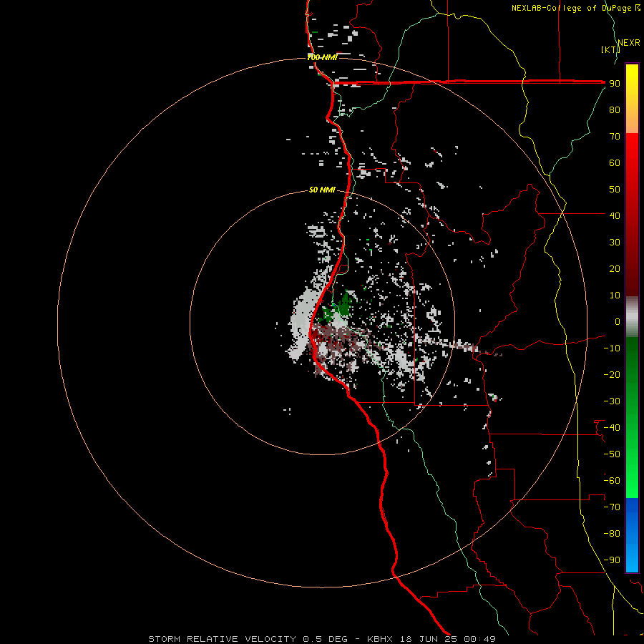
Task: Select the 90 value on velocity scale
Action: [x=615, y=84]
